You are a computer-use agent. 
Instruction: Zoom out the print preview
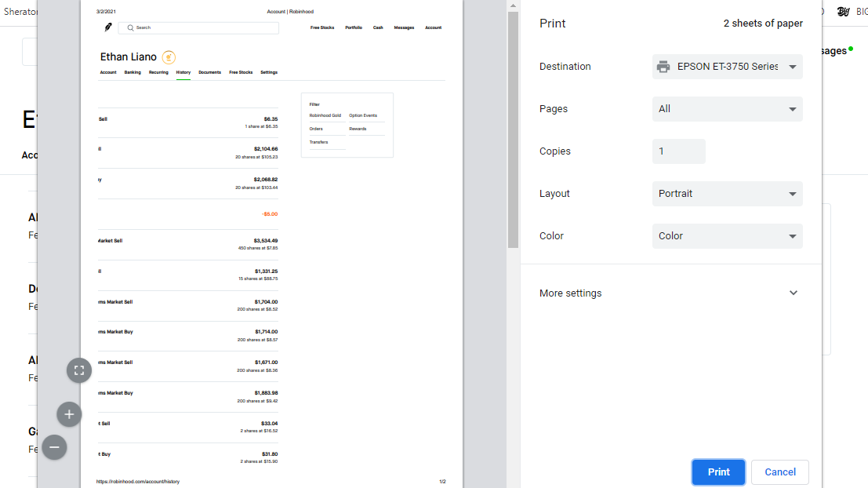(x=54, y=447)
